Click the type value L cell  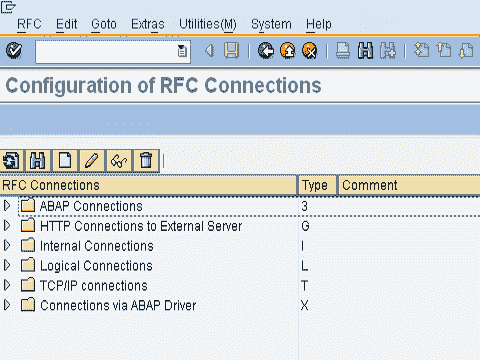coord(304,266)
